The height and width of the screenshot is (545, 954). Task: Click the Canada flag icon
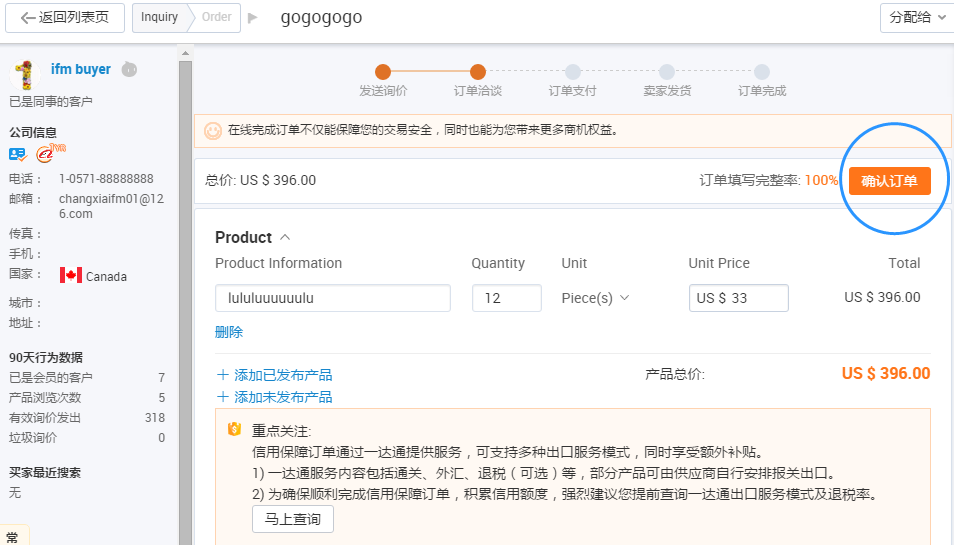71,276
